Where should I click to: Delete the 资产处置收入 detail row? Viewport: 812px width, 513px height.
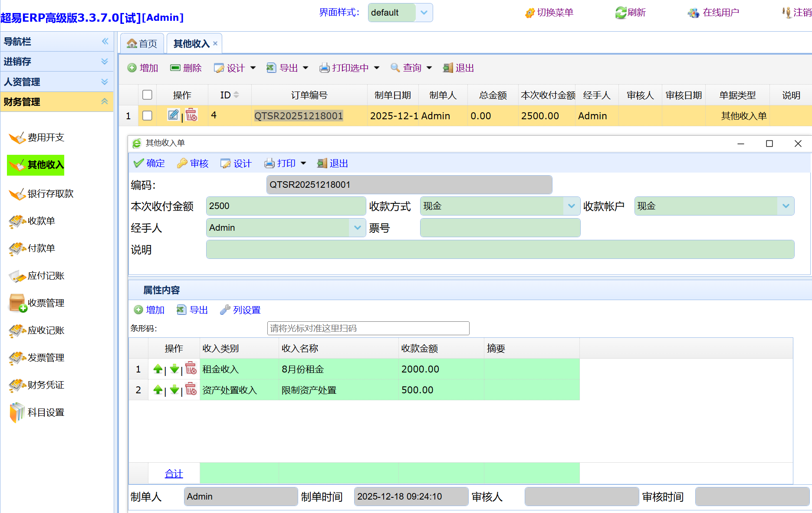(191, 389)
